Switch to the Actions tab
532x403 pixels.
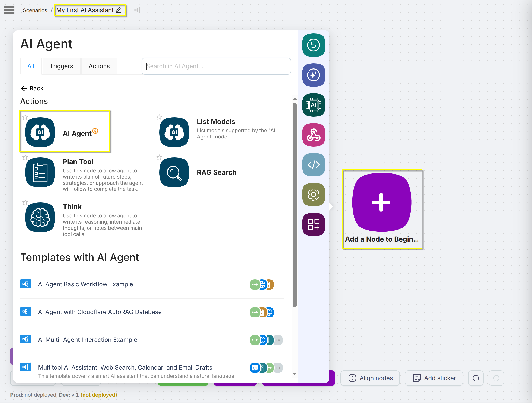pos(99,66)
